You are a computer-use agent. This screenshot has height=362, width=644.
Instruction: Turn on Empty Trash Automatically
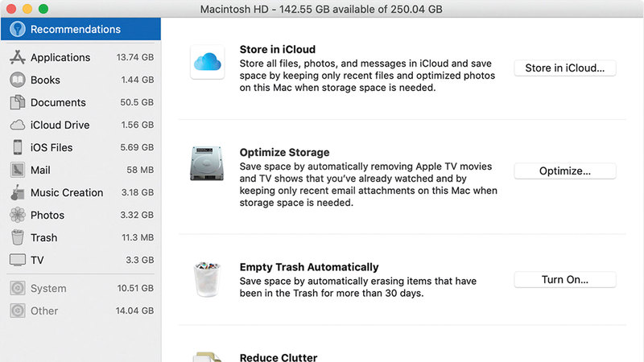click(x=564, y=280)
